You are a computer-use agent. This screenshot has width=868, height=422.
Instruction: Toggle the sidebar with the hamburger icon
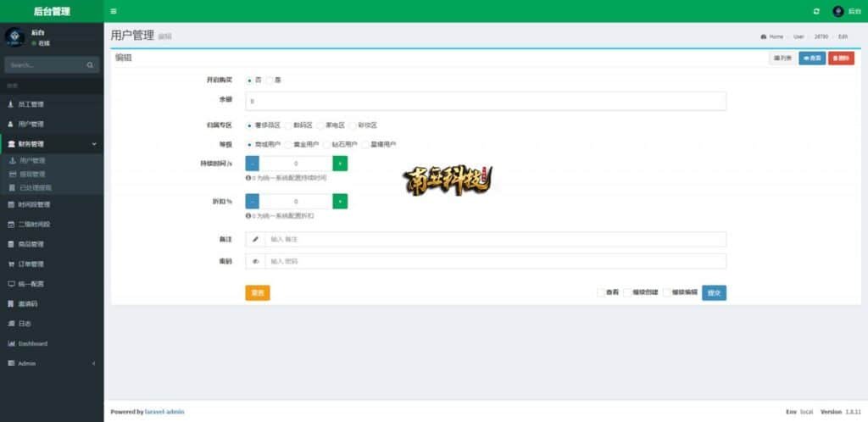(x=114, y=11)
